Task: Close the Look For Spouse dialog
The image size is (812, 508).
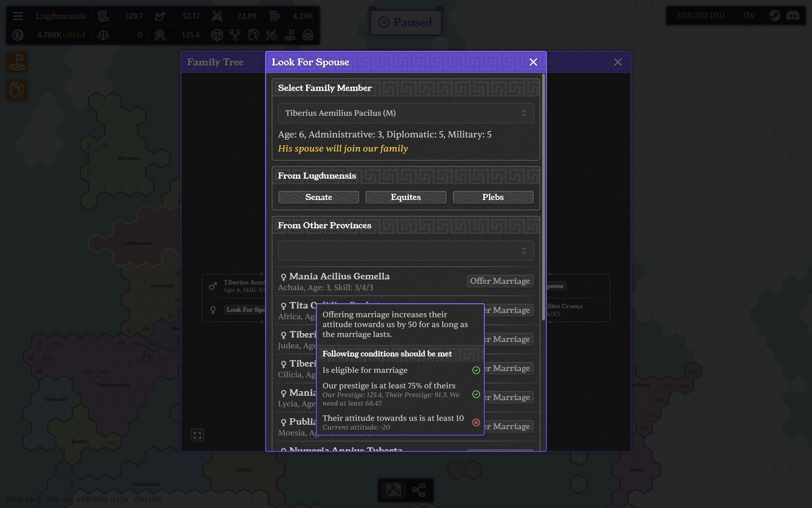Action: pyautogui.click(x=533, y=62)
